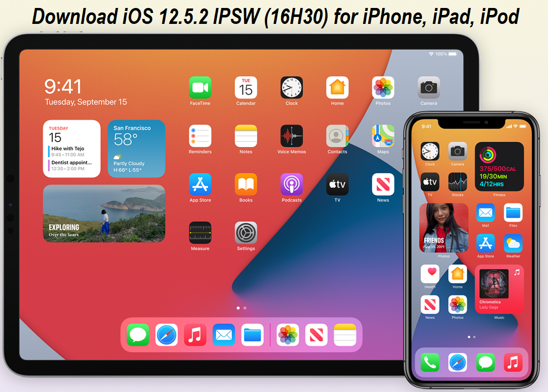548x392 pixels.
Task: Open FaceTime app on the iPad
Action: click(x=200, y=88)
